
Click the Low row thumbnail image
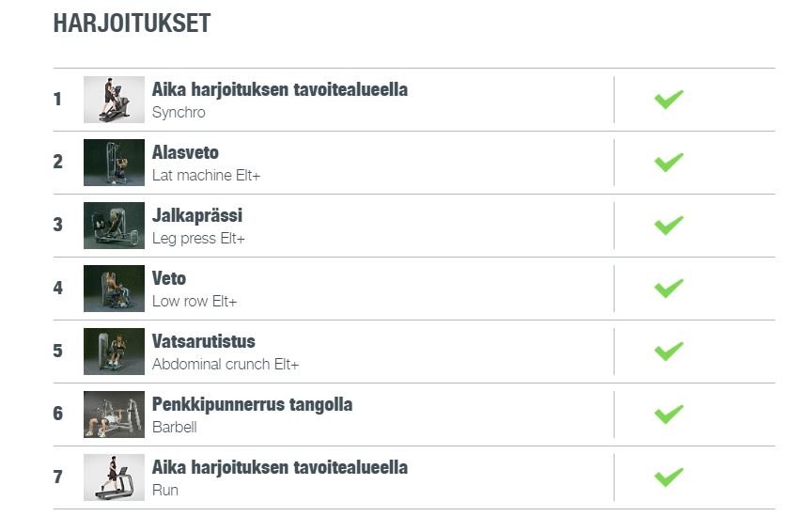(x=114, y=289)
